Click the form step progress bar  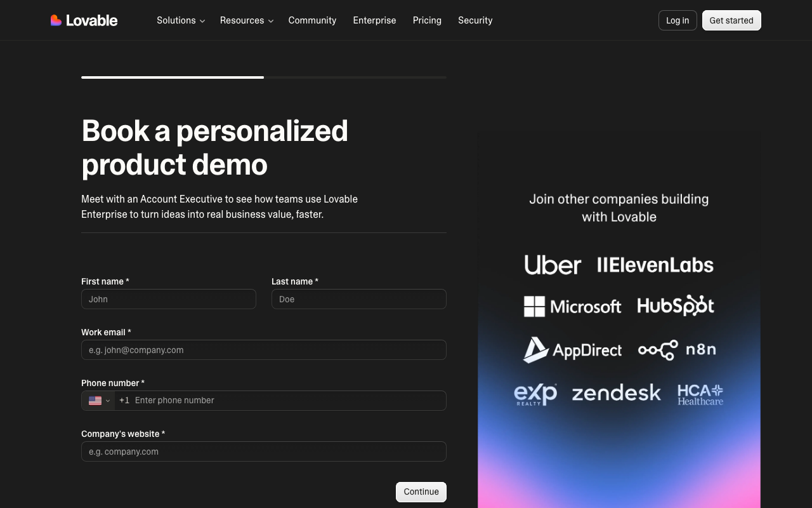point(264,77)
